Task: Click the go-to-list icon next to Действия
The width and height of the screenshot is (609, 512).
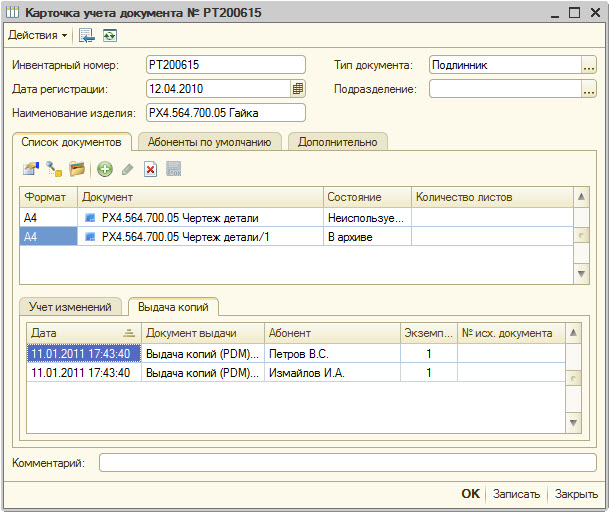Action: pyautogui.click(x=86, y=36)
